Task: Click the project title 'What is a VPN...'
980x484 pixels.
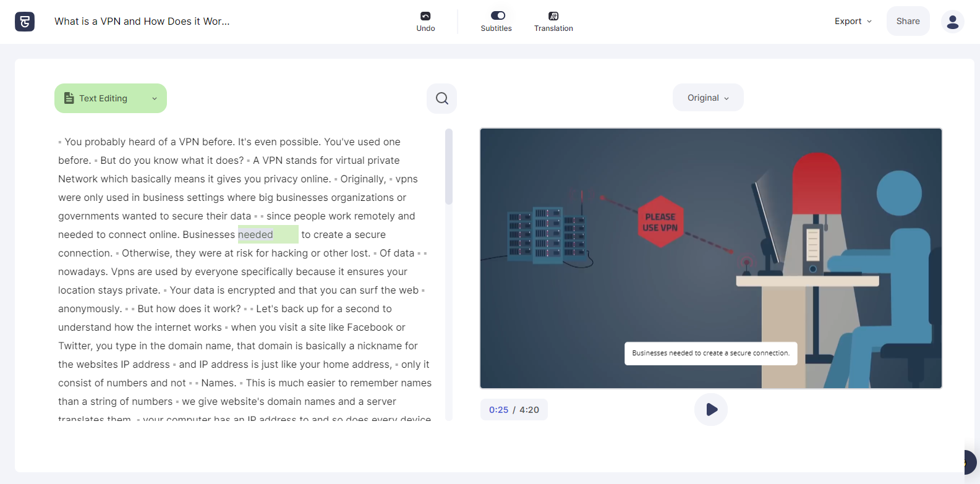Action: coord(142,21)
